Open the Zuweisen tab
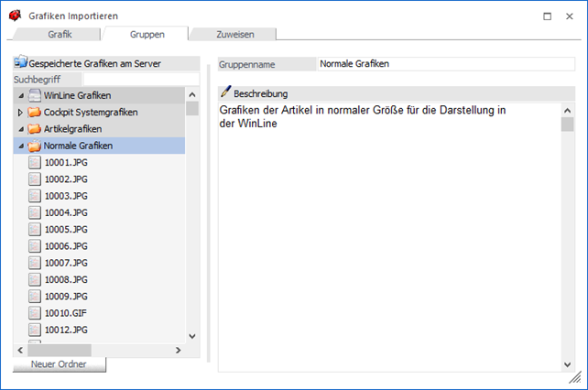 click(234, 34)
